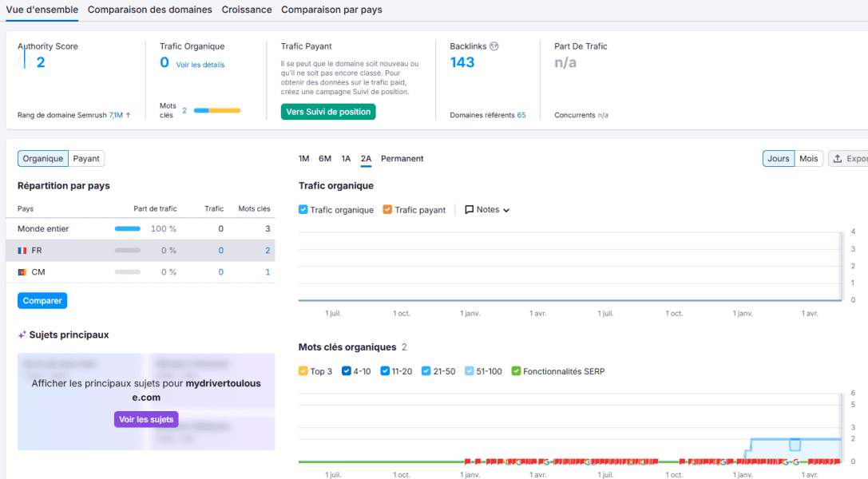The image size is (868, 479).
Task: Switch to the Mois view
Action: [808, 159]
